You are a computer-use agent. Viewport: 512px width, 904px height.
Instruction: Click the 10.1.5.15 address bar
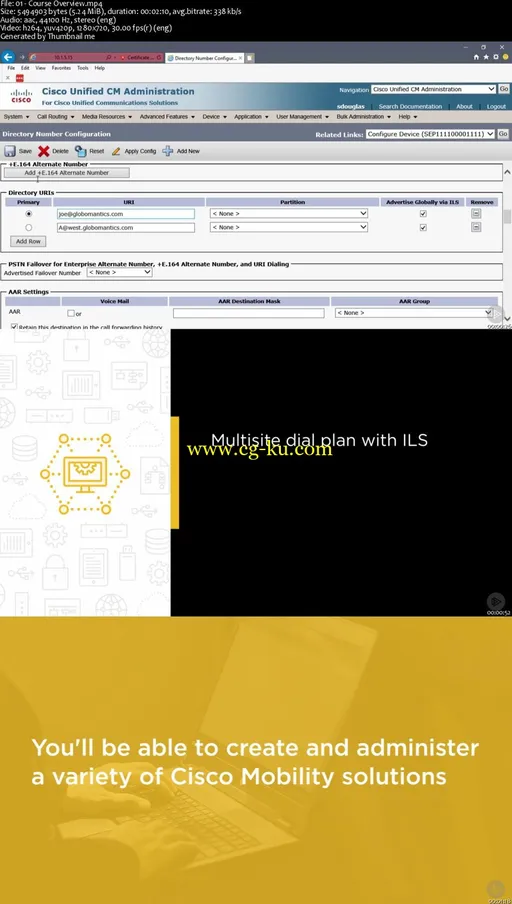coord(71,58)
